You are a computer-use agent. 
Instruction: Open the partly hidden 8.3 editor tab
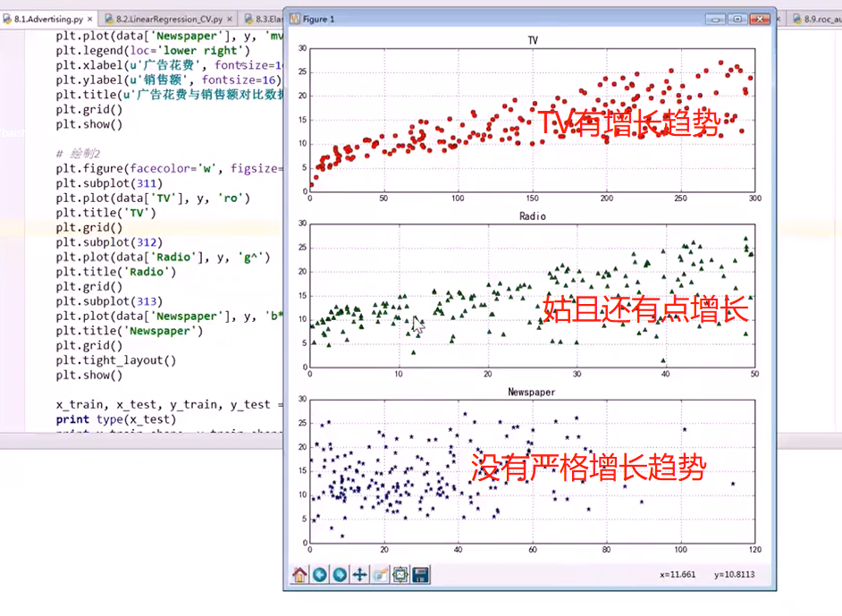(265, 19)
